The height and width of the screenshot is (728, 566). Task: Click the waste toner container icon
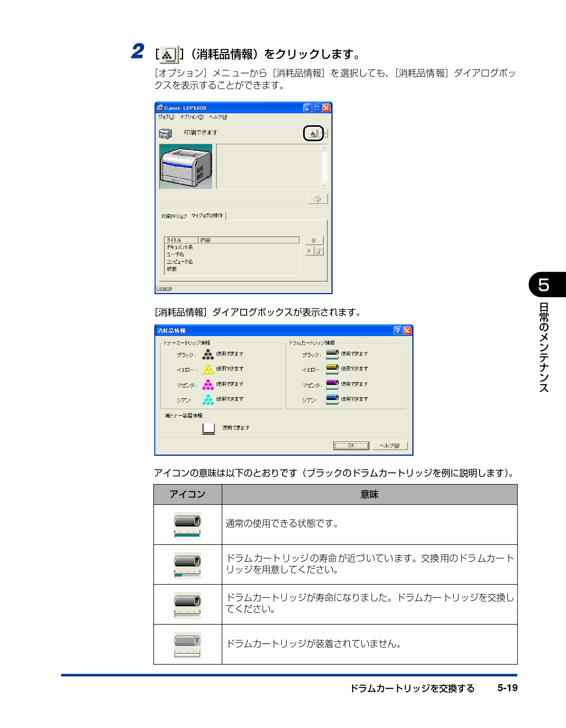coord(209,429)
